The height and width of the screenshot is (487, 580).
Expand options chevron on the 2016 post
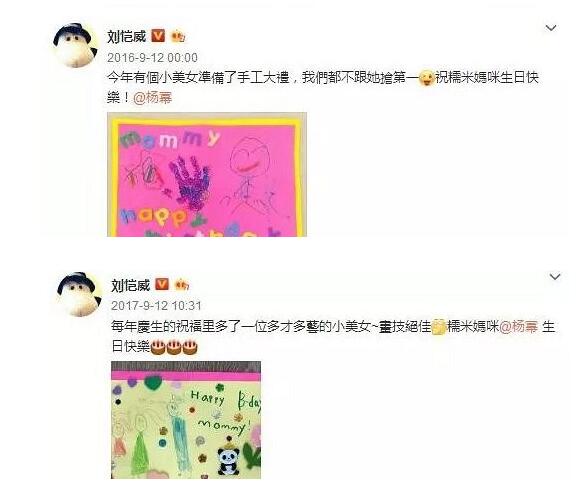(551, 28)
